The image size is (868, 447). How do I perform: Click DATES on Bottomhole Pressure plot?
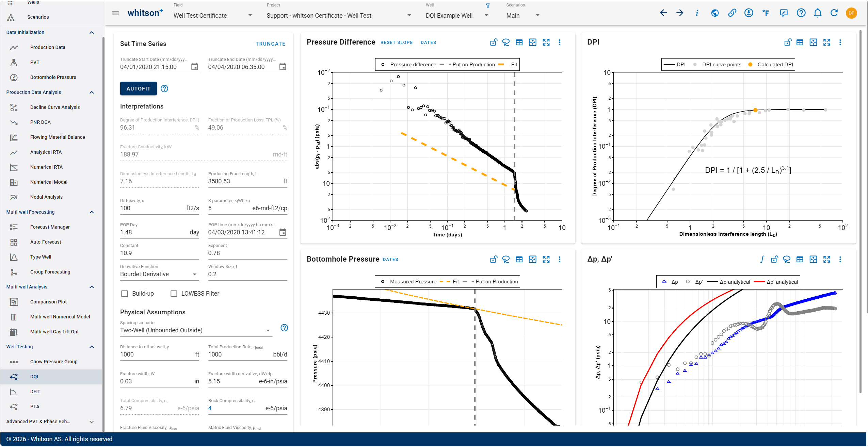point(390,260)
